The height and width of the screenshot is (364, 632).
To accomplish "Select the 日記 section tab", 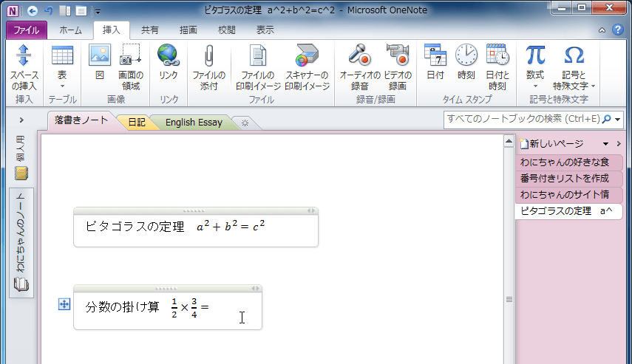I will 137,123.
